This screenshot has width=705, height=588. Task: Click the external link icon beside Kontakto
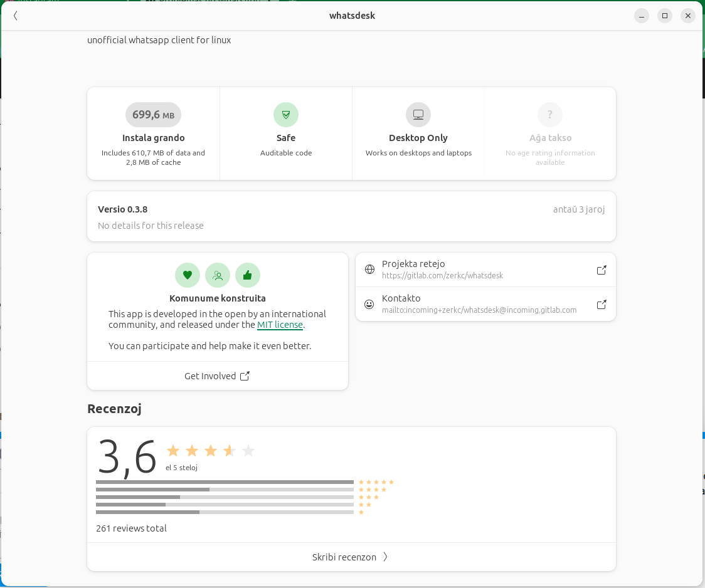(x=602, y=305)
